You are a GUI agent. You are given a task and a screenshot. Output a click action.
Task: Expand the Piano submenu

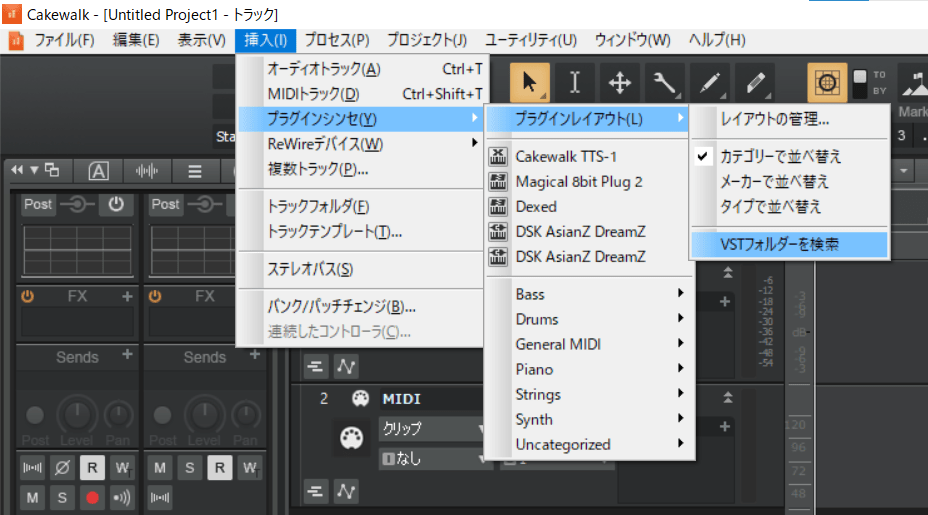tap(589, 369)
